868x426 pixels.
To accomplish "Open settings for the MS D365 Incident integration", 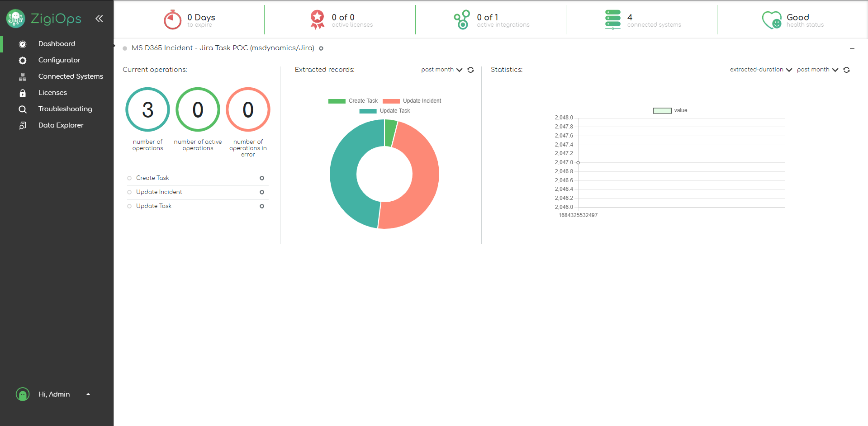I will [321, 48].
